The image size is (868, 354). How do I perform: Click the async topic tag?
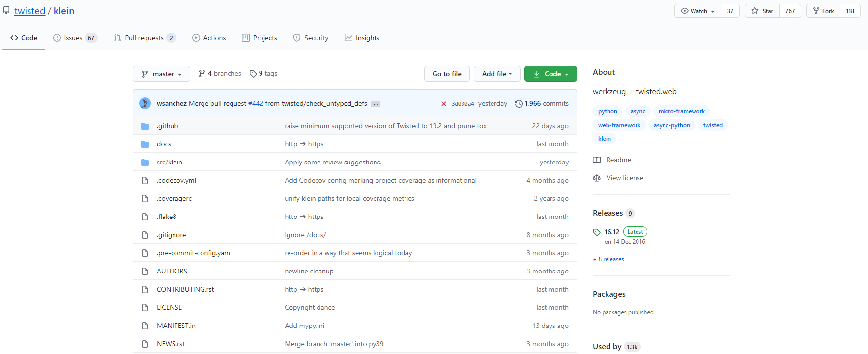pos(638,111)
